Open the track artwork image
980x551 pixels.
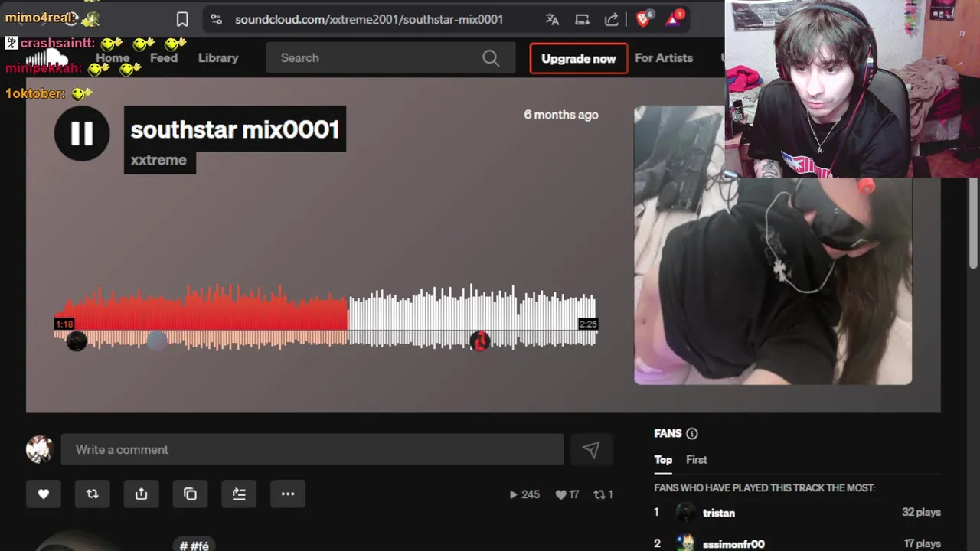pos(773,245)
